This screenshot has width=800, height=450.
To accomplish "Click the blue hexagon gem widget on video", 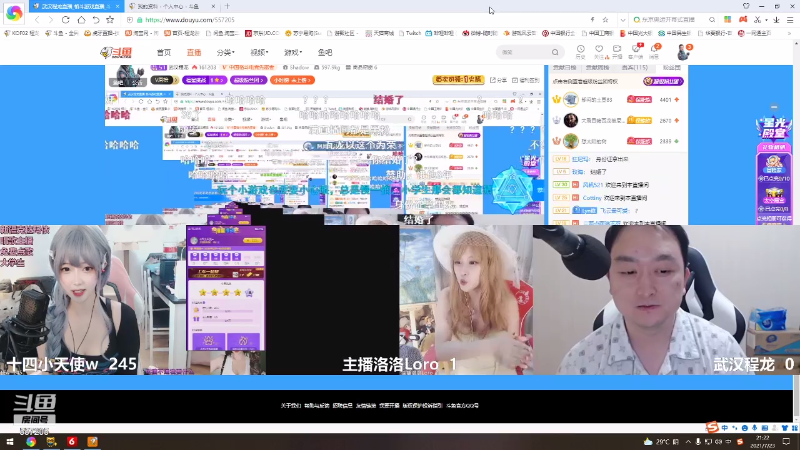I will 511,189.
